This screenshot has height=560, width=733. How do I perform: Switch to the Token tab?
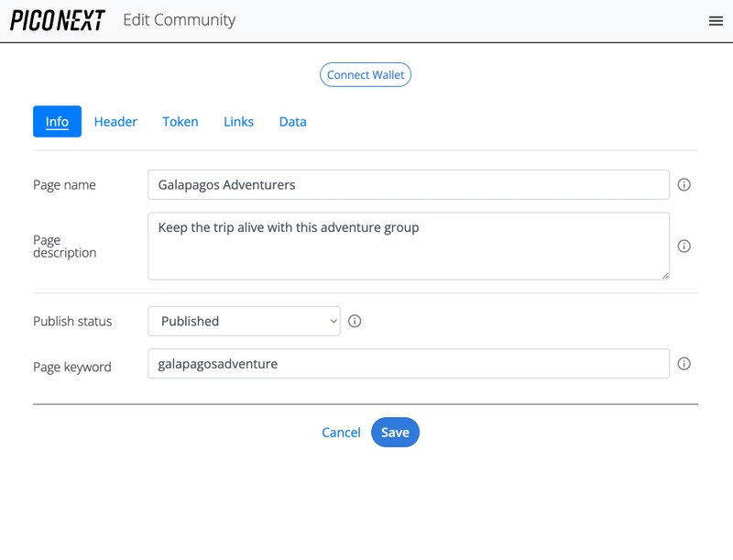[181, 122]
